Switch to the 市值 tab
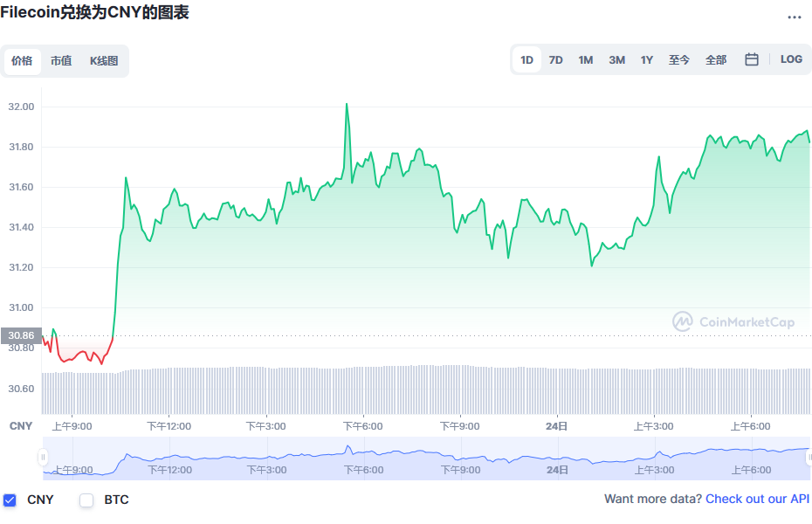Image resolution: width=812 pixels, height=524 pixels. (61, 61)
